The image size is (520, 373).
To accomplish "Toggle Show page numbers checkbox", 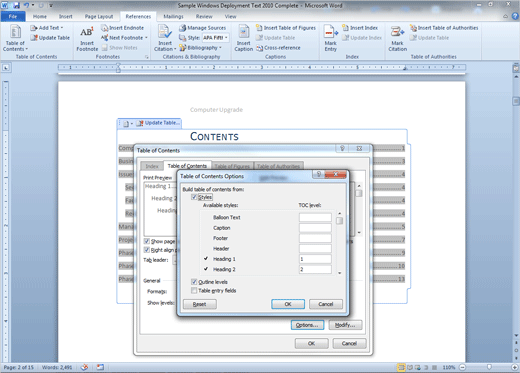I will coord(147,241).
